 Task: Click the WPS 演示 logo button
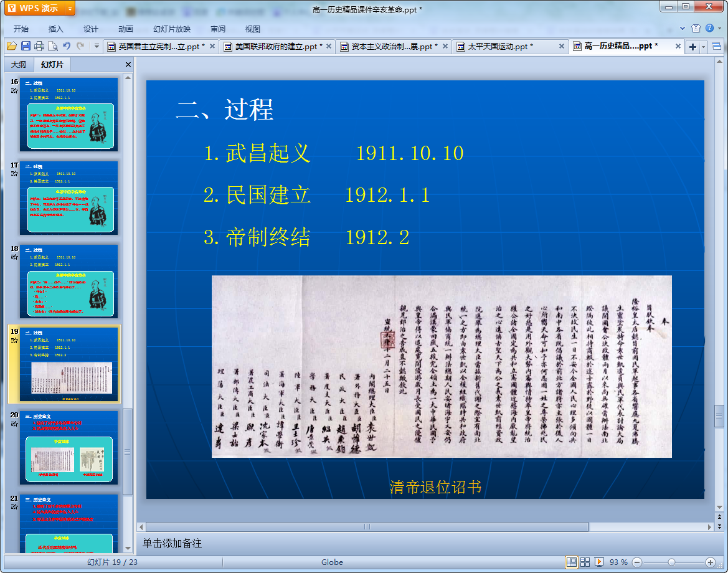[35, 8]
